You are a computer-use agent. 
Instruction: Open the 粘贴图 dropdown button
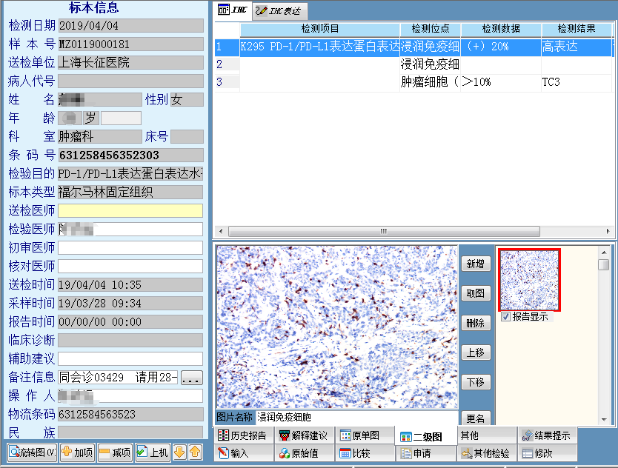pos(31,453)
